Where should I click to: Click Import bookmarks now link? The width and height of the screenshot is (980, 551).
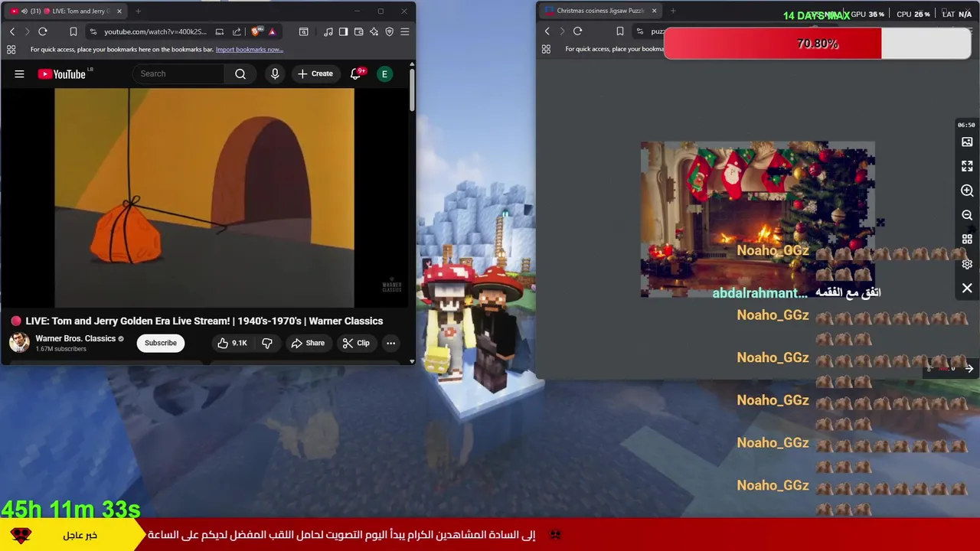249,50
